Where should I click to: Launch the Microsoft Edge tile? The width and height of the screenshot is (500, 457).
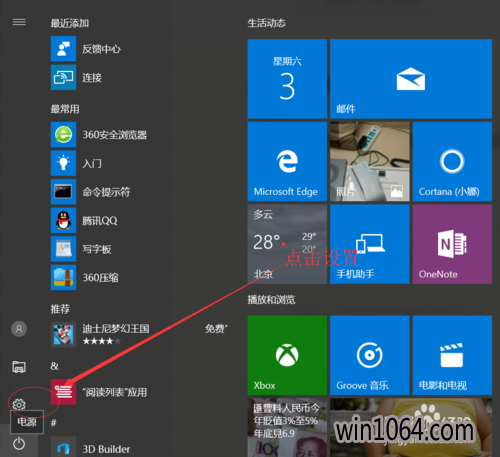(x=287, y=161)
